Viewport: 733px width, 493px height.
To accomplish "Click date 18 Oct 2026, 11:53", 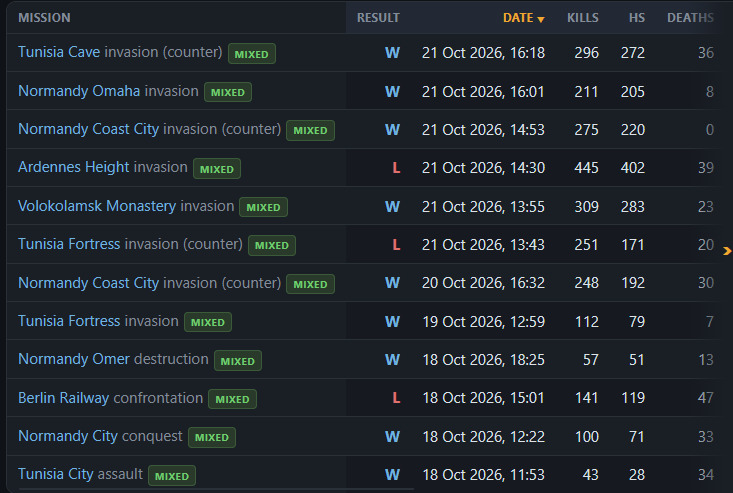I will coord(483,475).
